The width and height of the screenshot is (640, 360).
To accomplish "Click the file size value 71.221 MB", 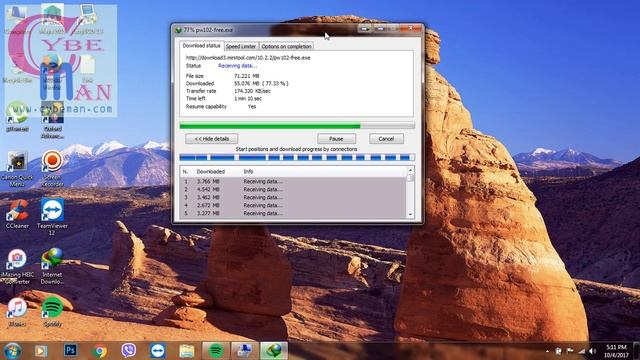I will coord(247,76).
